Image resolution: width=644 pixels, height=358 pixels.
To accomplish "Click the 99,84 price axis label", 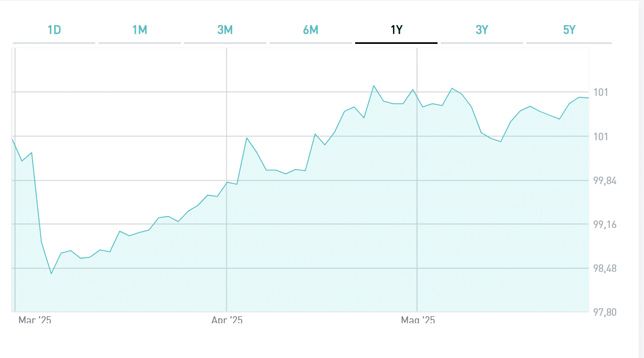I will click(605, 181).
